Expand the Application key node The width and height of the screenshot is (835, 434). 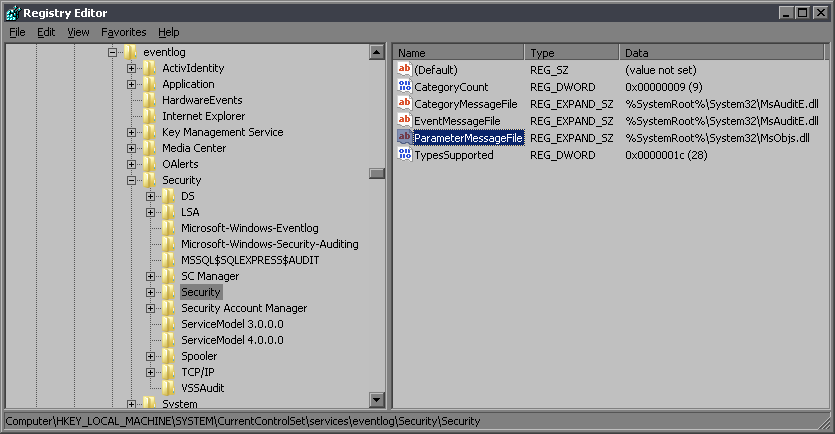(x=132, y=84)
